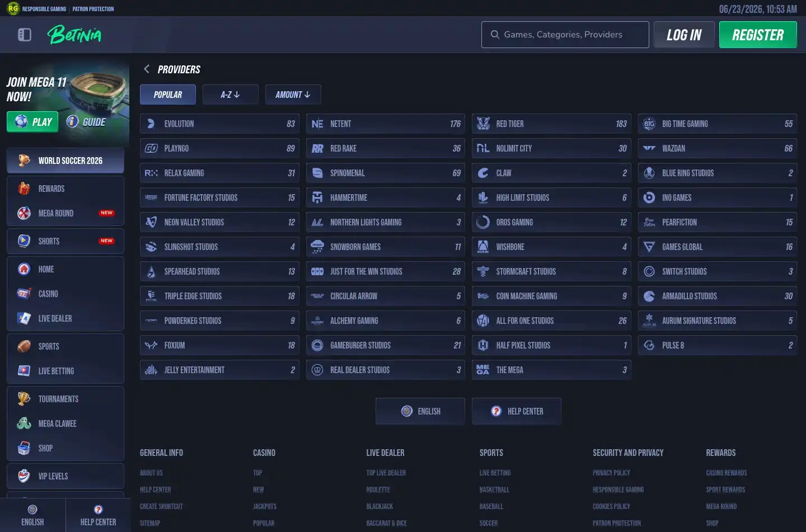
Task: Click the Register button
Action: pos(758,35)
